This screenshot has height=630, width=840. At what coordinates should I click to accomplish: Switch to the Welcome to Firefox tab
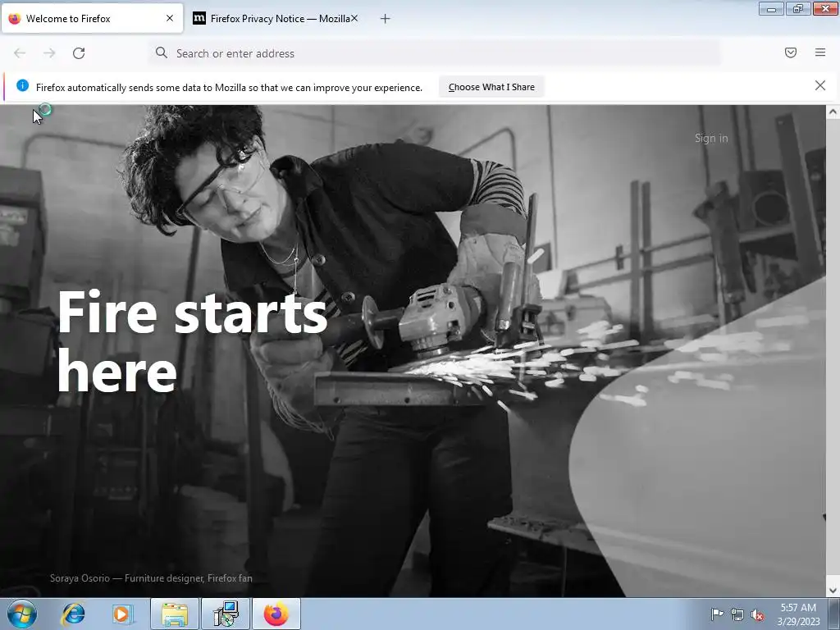tap(92, 19)
